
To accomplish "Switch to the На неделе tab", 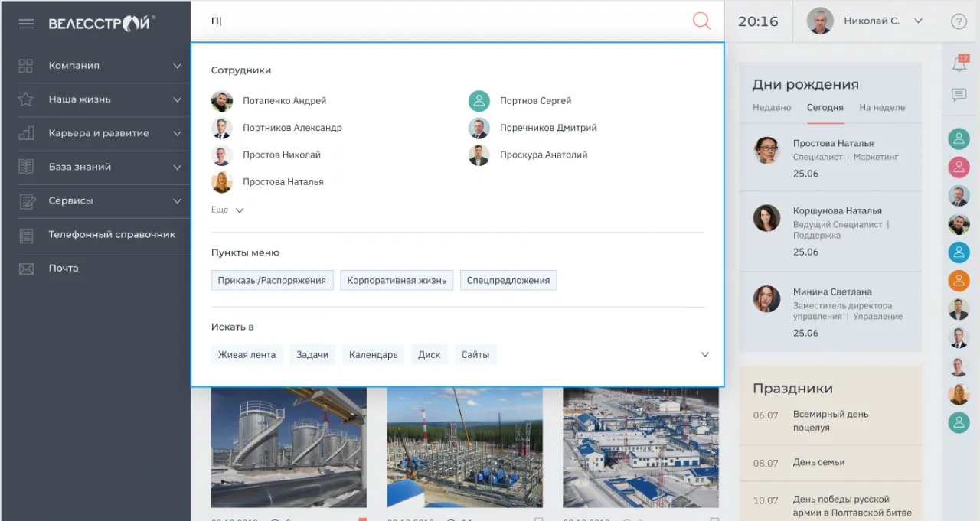I will coord(882,108).
